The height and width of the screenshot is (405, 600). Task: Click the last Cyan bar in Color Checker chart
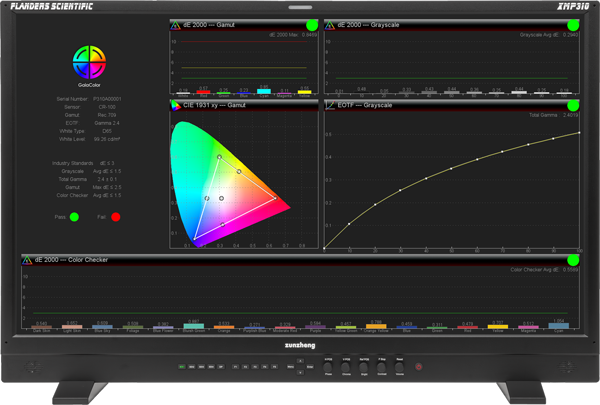tap(559, 326)
